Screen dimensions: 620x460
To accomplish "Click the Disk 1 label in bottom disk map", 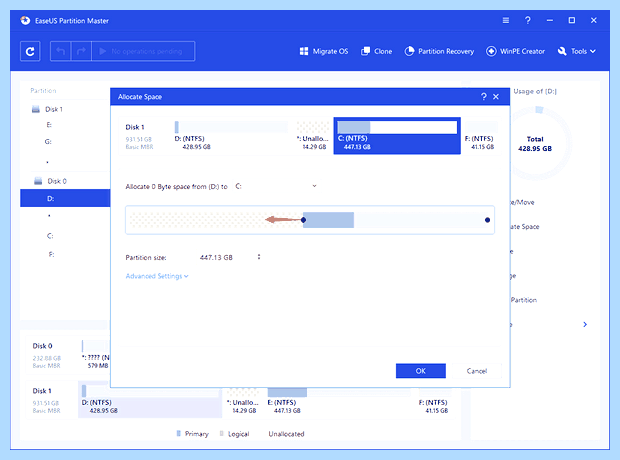I will point(42,391).
